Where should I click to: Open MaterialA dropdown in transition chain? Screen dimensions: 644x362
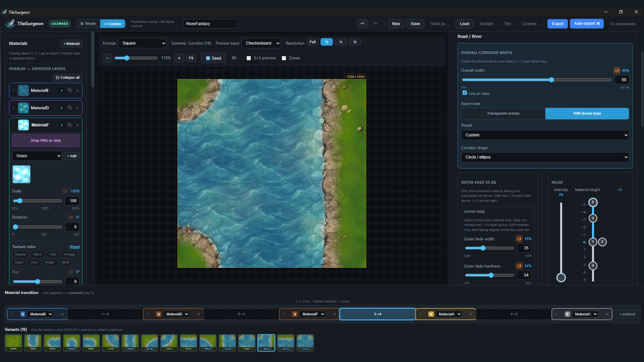tap(450, 314)
